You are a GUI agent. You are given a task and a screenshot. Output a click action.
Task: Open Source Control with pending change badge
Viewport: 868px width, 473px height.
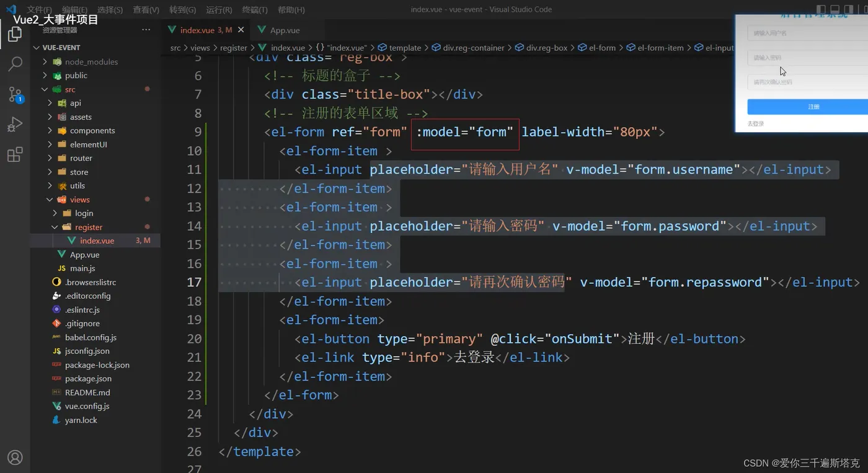tap(15, 94)
